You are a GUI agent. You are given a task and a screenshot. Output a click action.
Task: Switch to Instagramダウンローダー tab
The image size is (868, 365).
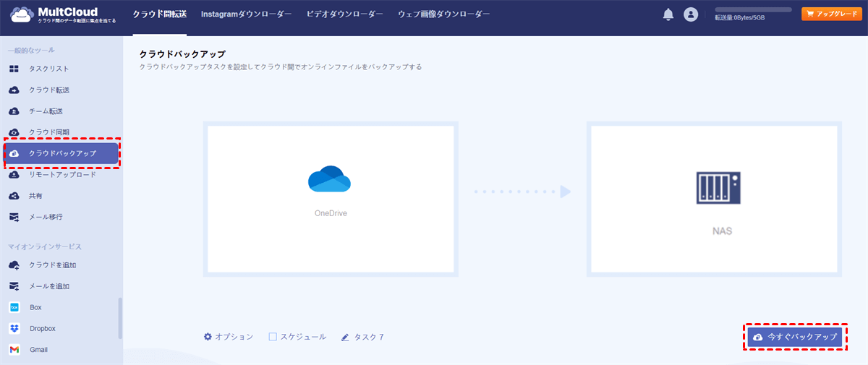246,14
